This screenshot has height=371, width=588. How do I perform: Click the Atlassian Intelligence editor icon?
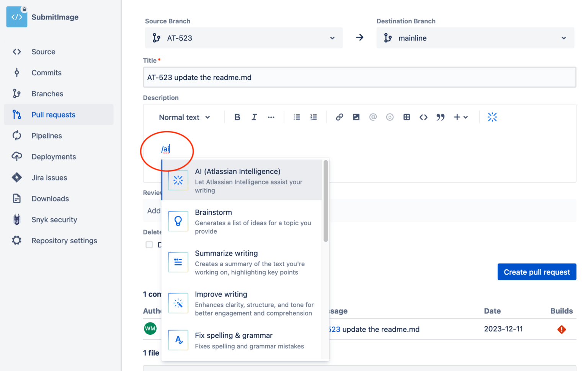point(492,117)
